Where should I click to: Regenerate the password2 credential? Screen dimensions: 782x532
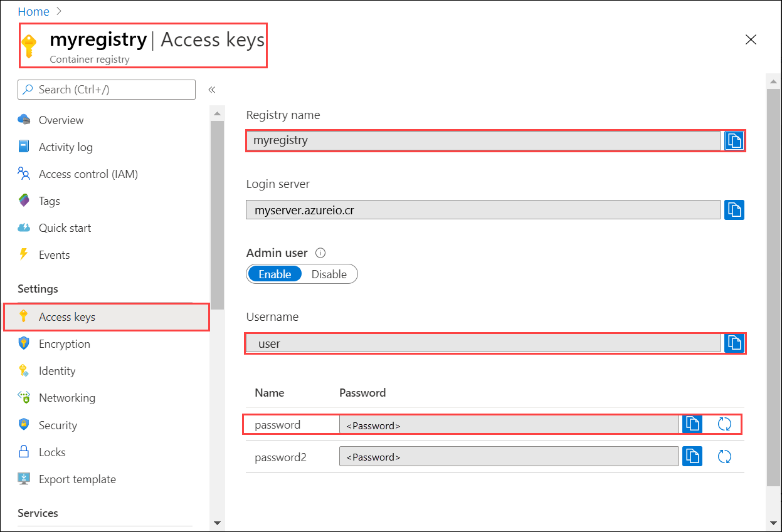coord(724,456)
